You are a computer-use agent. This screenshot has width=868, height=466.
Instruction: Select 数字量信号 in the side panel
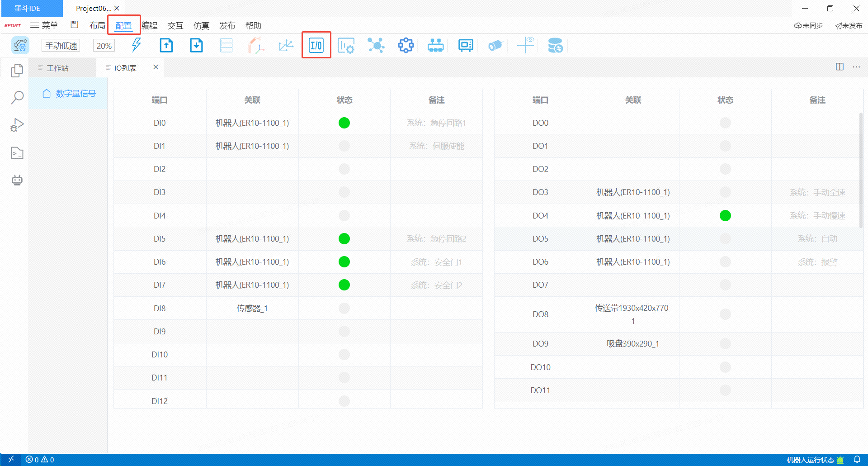(x=75, y=93)
